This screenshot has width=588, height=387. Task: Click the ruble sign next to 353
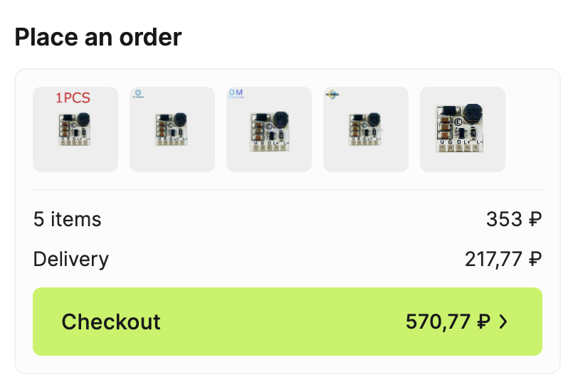click(535, 219)
